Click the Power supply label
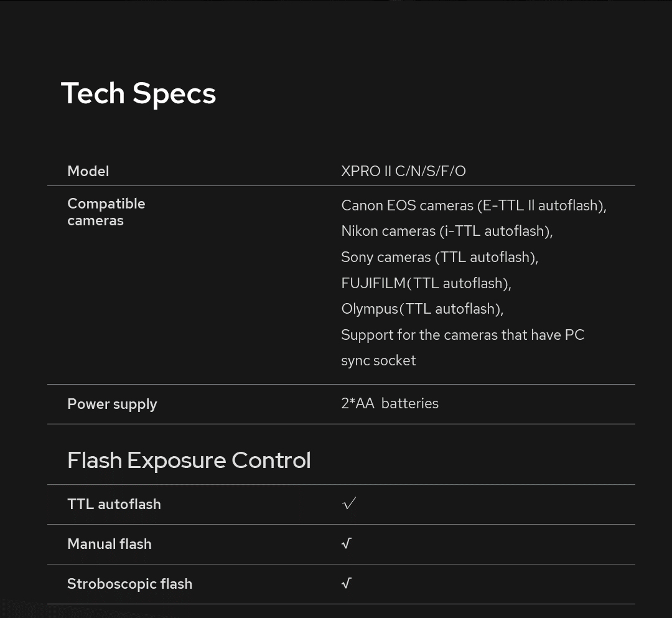 [112, 404]
